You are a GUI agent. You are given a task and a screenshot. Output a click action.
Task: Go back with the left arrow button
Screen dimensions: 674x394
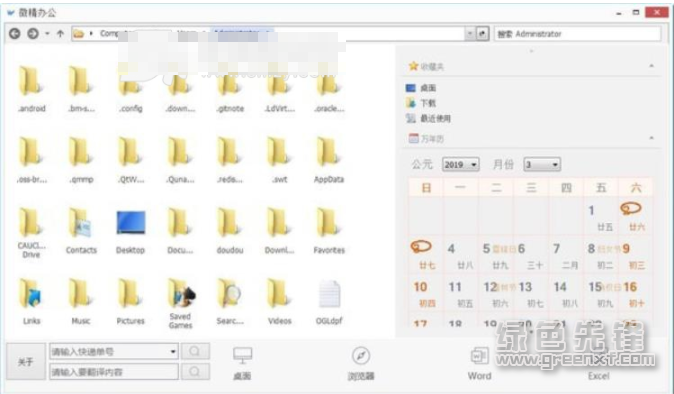(15, 34)
